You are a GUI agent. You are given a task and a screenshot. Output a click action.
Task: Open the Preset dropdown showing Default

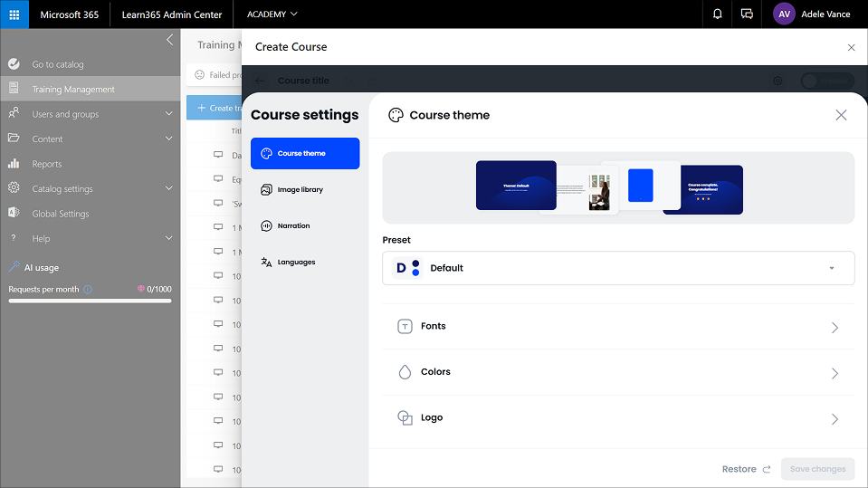[618, 268]
